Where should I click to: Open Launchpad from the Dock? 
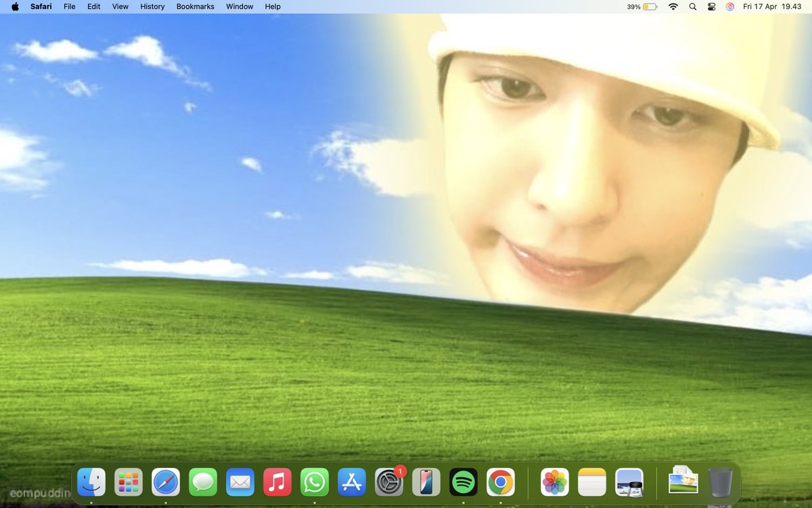tap(129, 482)
